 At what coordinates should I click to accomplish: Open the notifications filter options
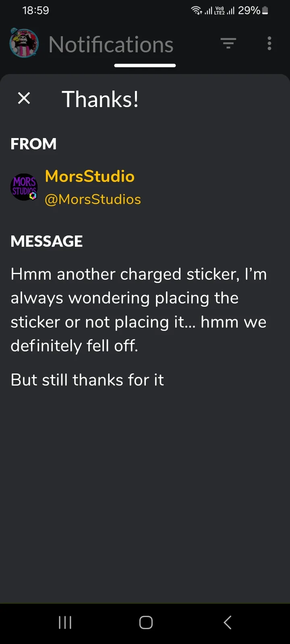coord(228,43)
